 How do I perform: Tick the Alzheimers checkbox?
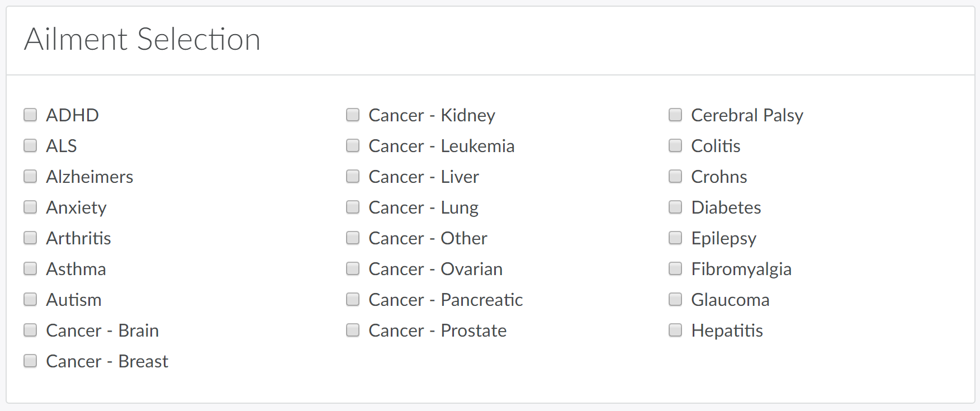point(30,176)
